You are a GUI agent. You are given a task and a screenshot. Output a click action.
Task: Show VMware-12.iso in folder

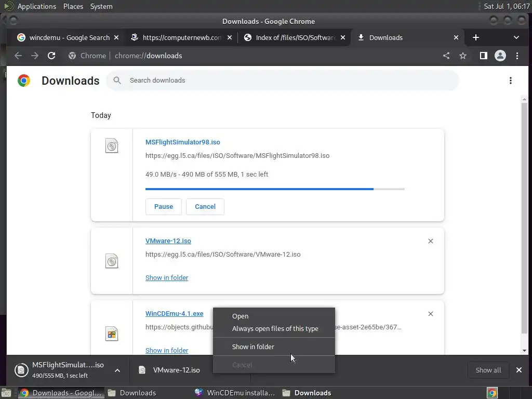click(167, 278)
